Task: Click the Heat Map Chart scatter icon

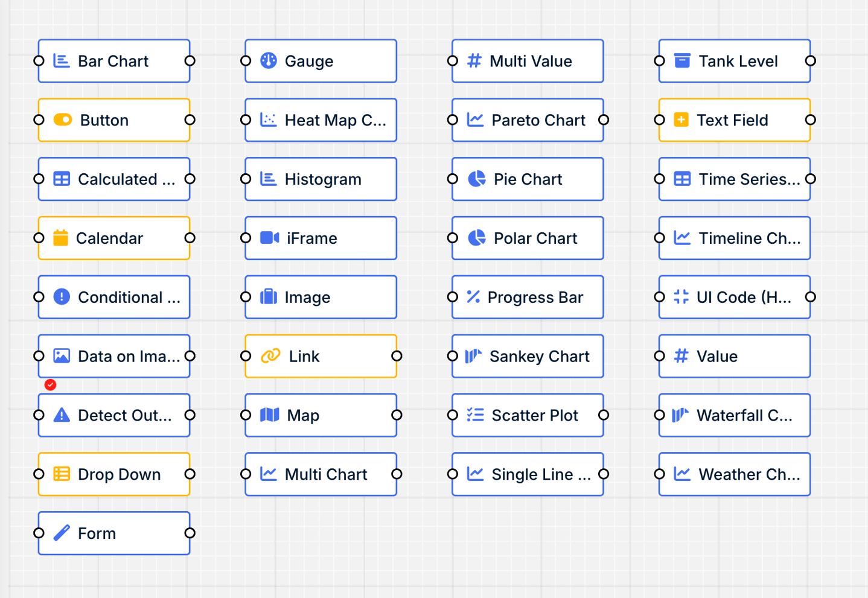Action: tap(268, 119)
